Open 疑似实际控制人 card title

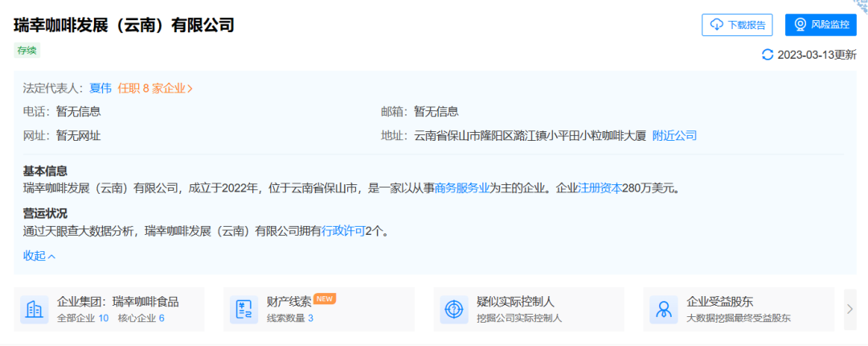[x=515, y=302]
